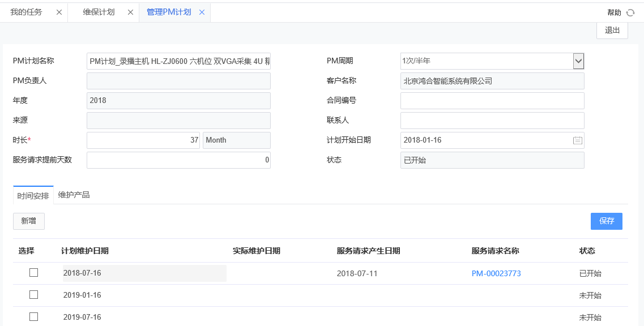644x326 pixels.
Task: Click the 服务请求提前天数 input field
Action: (177, 160)
